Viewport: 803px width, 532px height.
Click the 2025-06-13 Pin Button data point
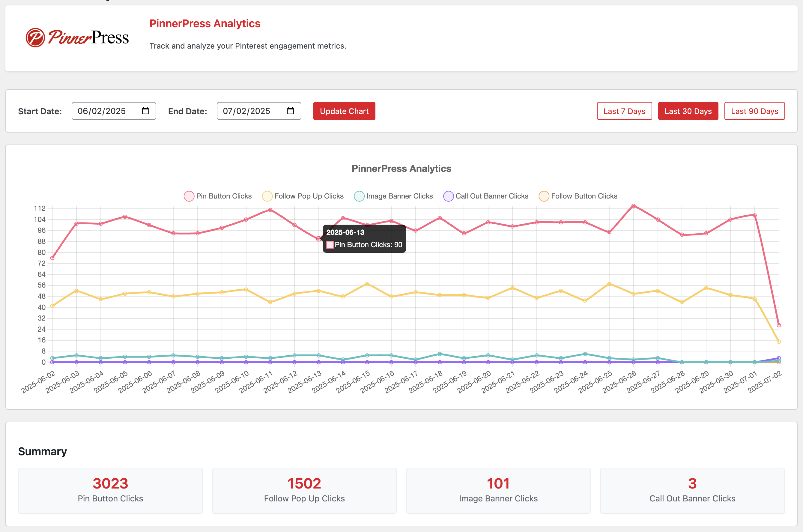click(318, 239)
